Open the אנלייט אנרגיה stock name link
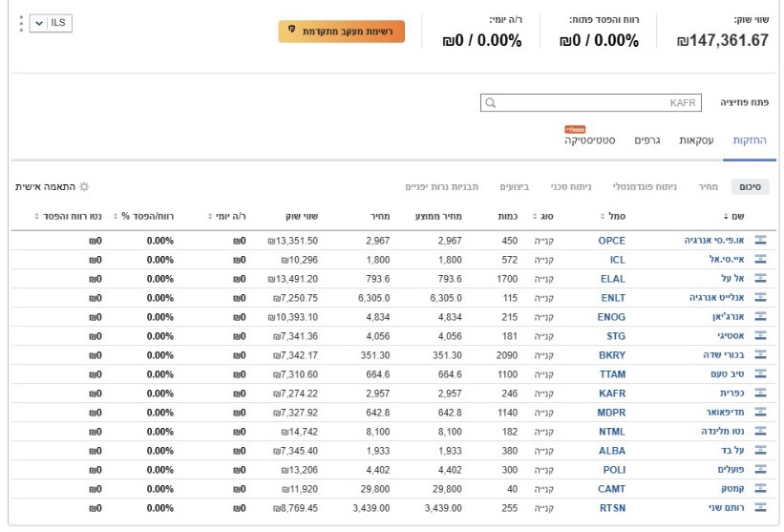 pos(717,298)
